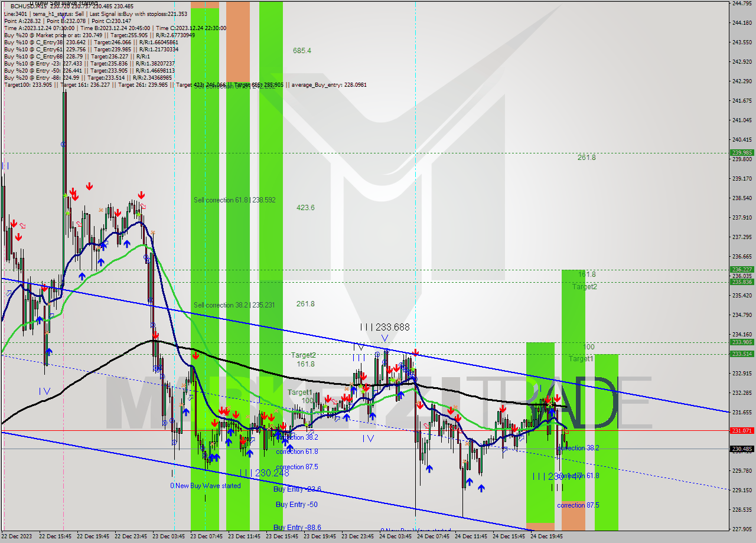The height and width of the screenshot is (543, 756).
Task: Click the 238.540 price axis label
Action: pyautogui.click(x=742, y=198)
